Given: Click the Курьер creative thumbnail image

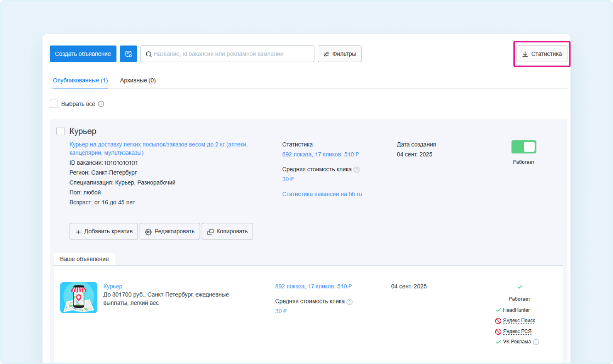Looking at the screenshot, I should (x=79, y=298).
